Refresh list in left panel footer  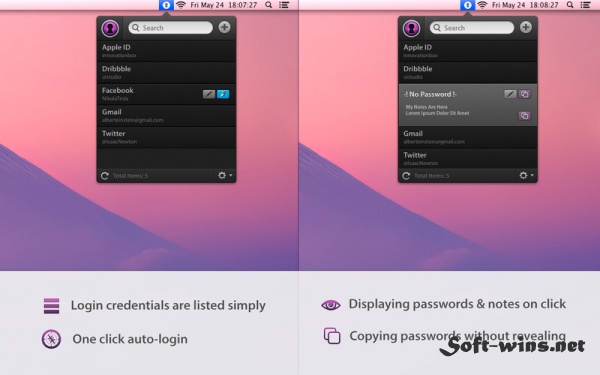[x=104, y=176]
